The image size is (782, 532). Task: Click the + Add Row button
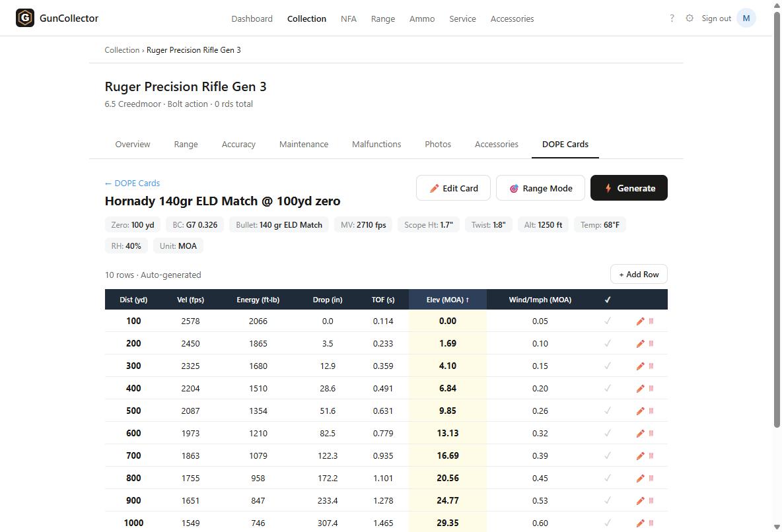click(x=639, y=274)
